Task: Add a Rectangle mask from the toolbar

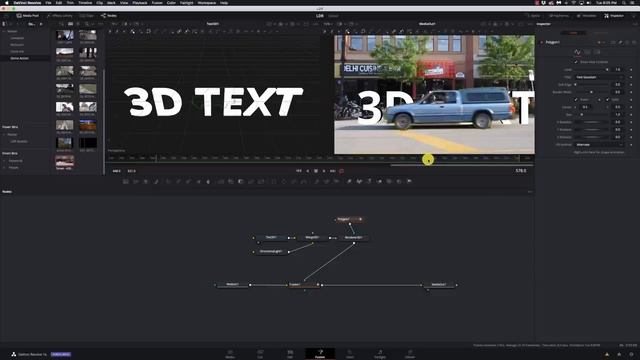Action: 273,181
